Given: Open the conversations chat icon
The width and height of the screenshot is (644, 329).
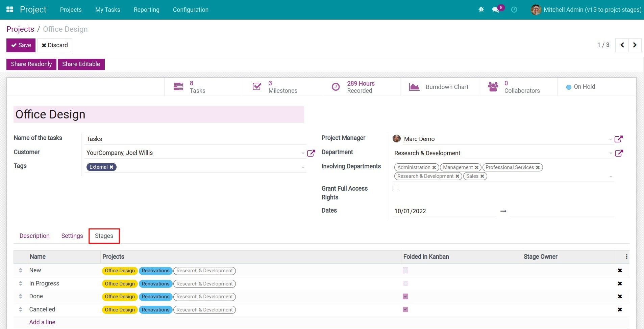Looking at the screenshot, I should pos(496,9).
